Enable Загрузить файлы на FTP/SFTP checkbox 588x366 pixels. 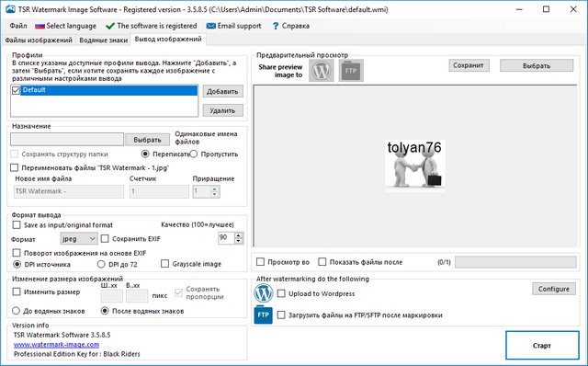281,315
